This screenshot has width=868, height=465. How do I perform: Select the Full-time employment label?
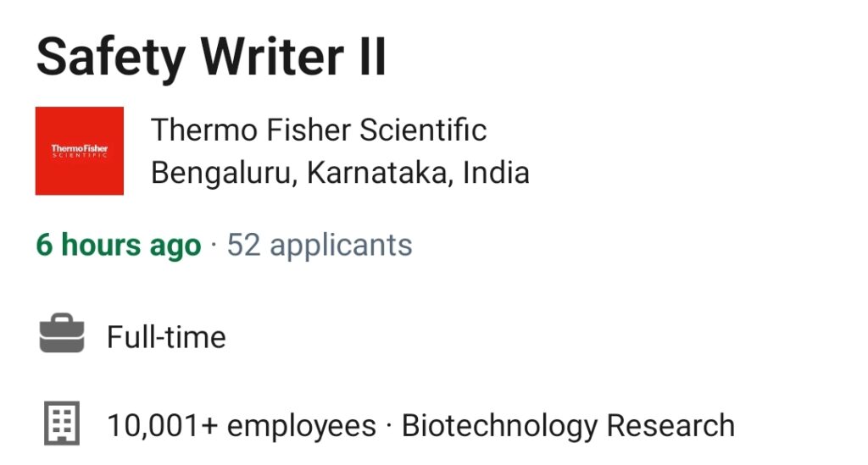click(x=167, y=337)
